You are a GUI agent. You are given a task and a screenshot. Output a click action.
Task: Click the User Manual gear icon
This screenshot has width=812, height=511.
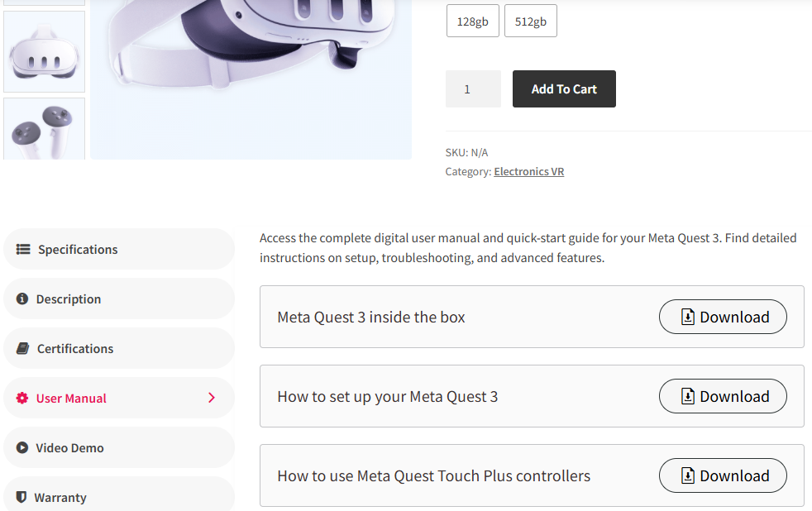pos(21,398)
